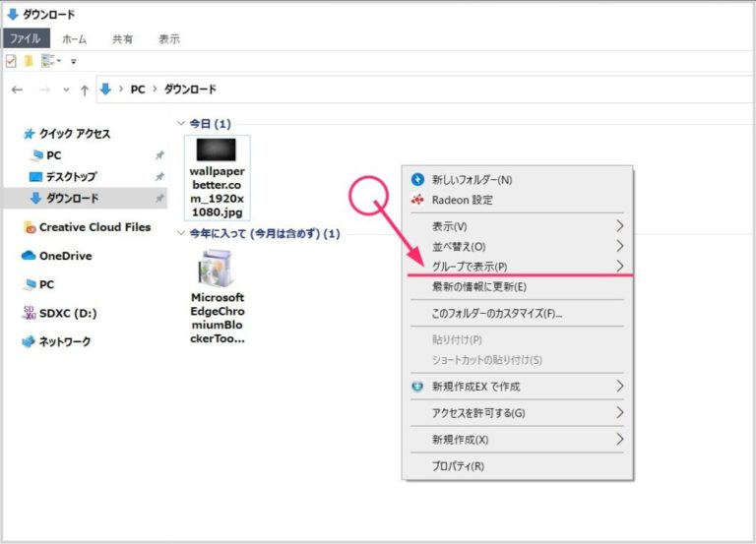Collapse the 今日 (1) group header
This screenshot has height=544, width=756.
coord(180,124)
